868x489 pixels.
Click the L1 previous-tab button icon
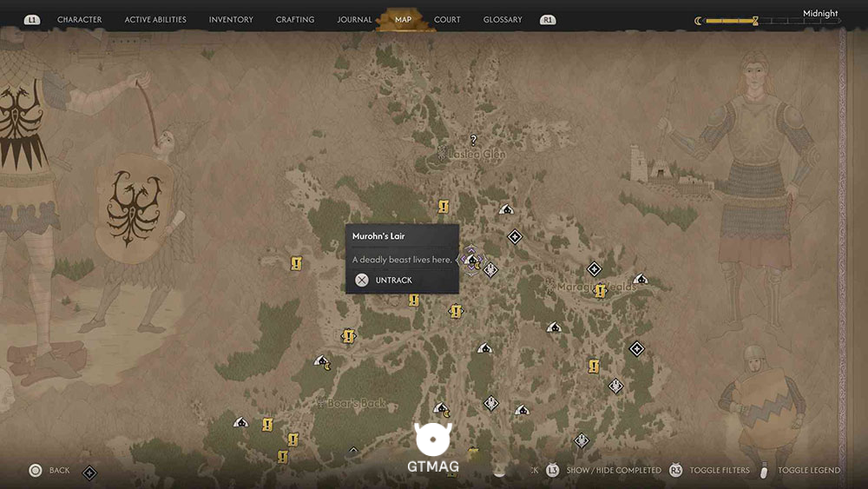[x=32, y=20]
